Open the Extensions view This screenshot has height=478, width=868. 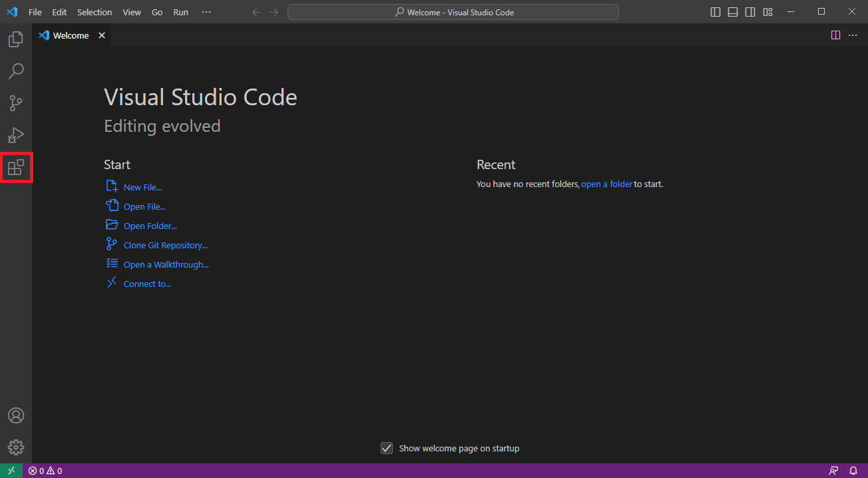click(16, 167)
